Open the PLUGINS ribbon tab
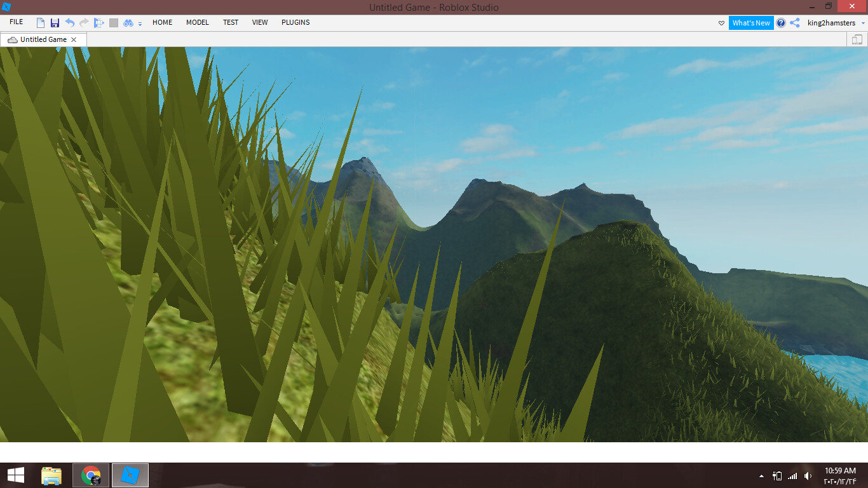The height and width of the screenshot is (488, 868). click(295, 22)
